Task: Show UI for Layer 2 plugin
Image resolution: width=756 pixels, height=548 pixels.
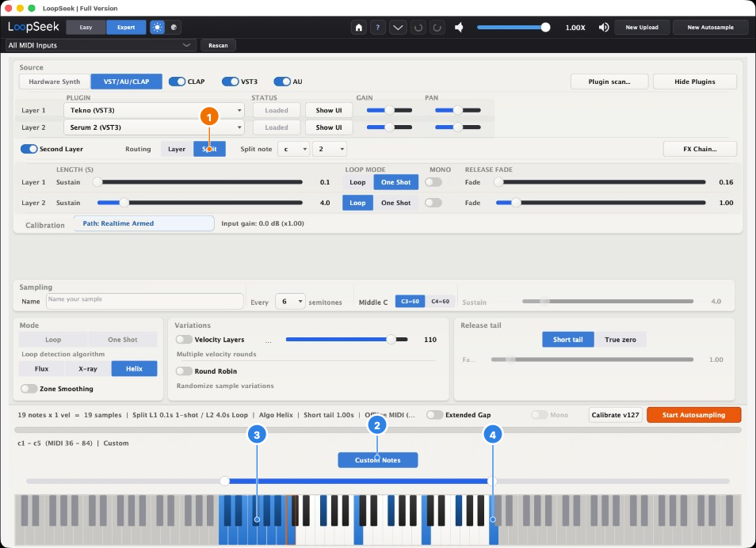Action: tap(329, 127)
